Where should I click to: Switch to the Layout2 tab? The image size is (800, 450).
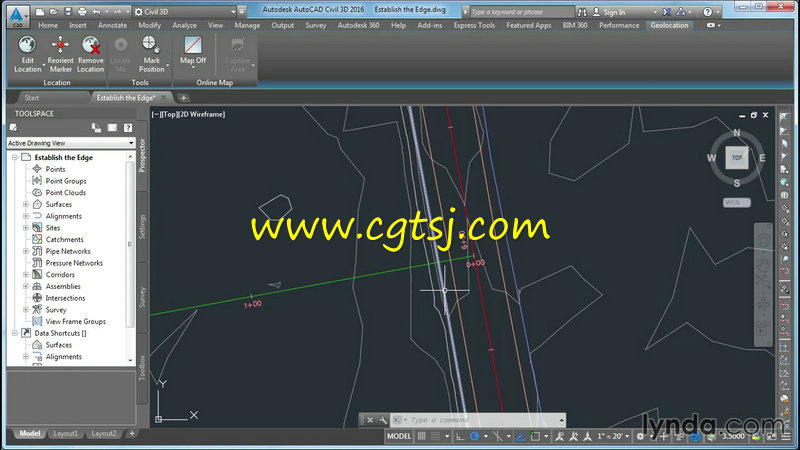click(x=104, y=433)
